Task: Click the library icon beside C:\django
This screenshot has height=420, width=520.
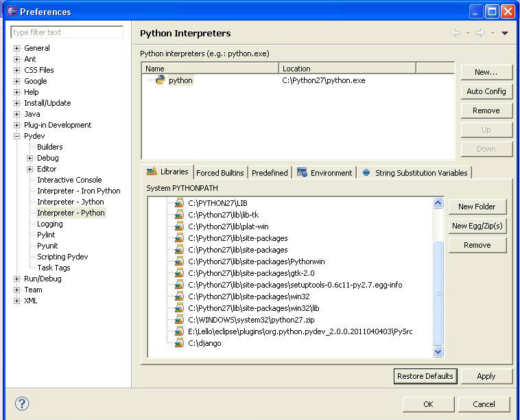Action: pos(179,343)
